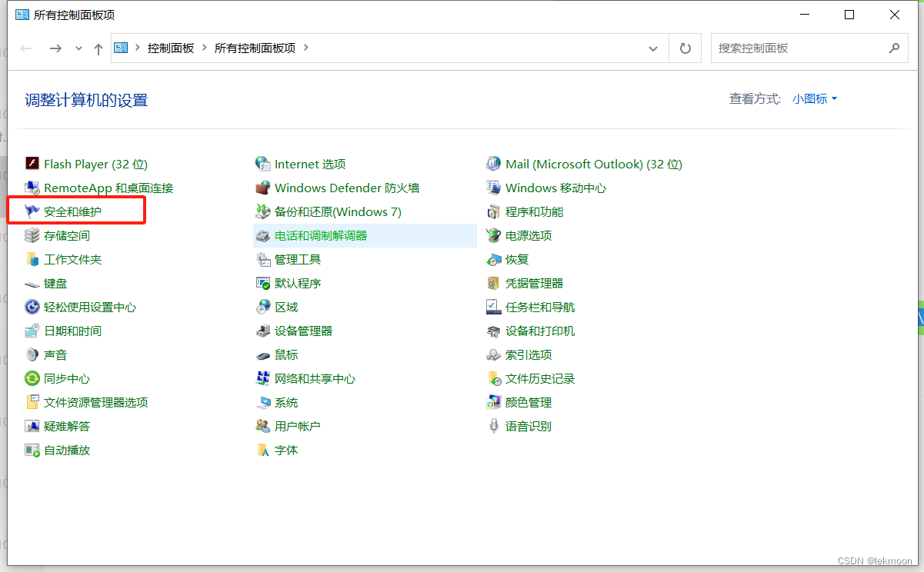The height and width of the screenshot is (572, 924).
Task: Open the 轻松使用设置中心 icon
Action: coord(32,307)
